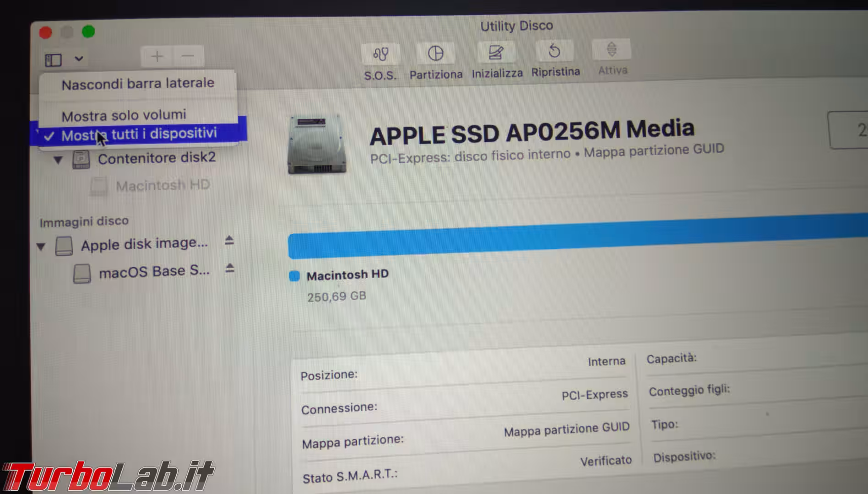Click the large APPLE SSD drive icon
Image resolution: width=868 pixels, height=494 pixels.
point(317,144)
